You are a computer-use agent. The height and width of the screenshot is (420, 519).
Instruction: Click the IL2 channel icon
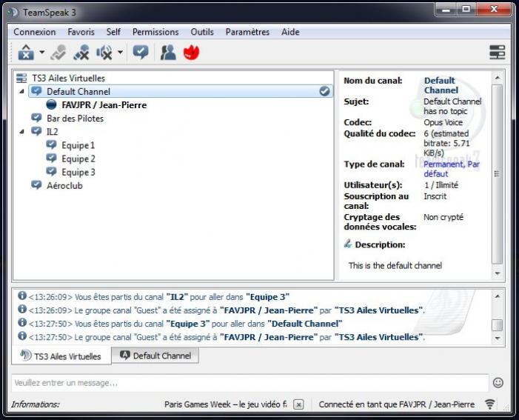click(x=36, y=131)
